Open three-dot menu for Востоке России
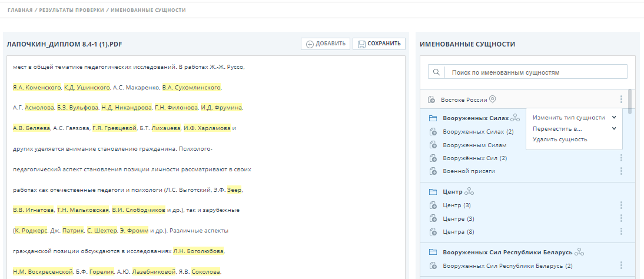 621,99
